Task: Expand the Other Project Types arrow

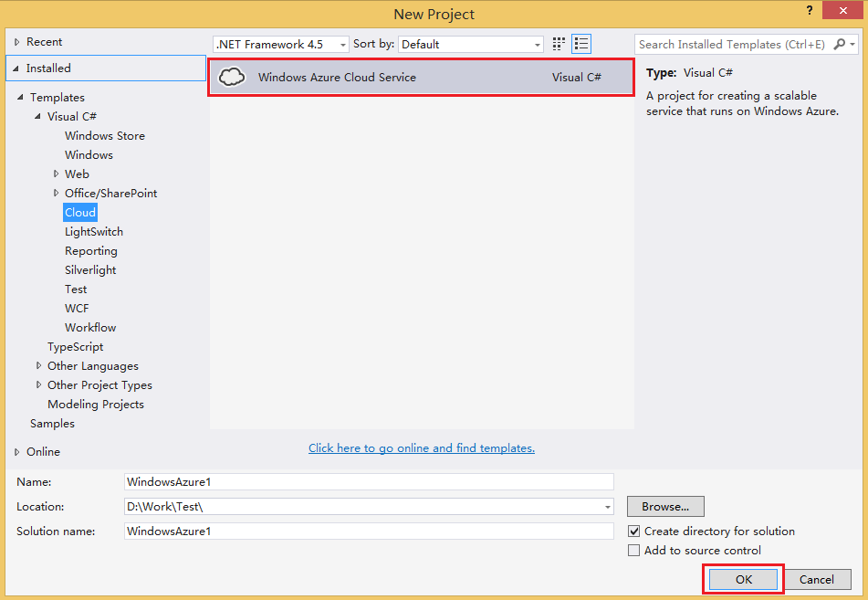Action: pos(38,385)
